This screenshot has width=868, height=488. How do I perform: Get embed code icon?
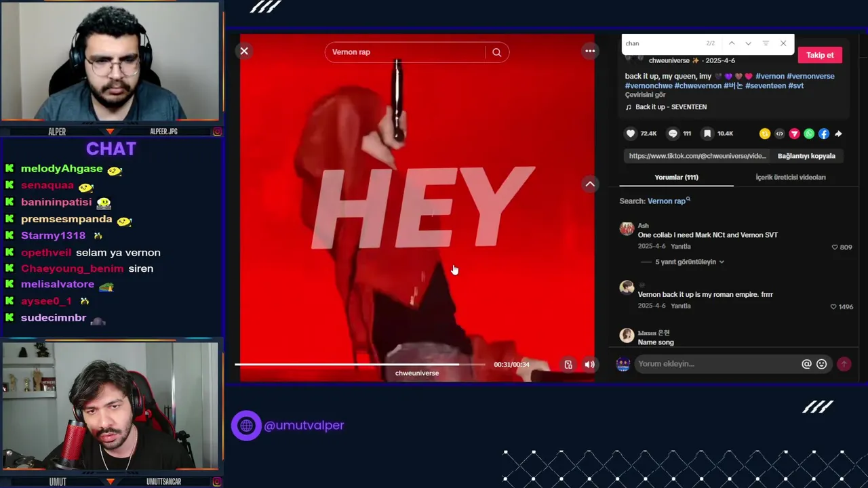point(780,134)
